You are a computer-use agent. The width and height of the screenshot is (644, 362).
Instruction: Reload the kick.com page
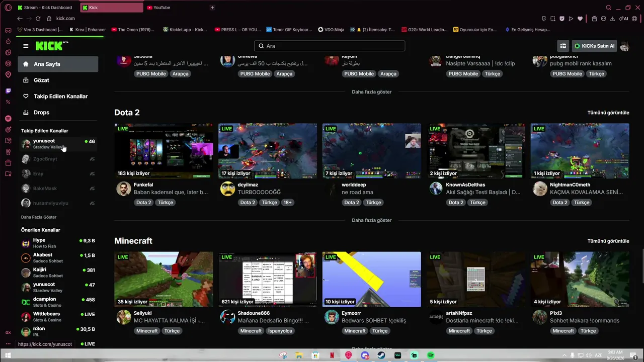tap(39, 19)
